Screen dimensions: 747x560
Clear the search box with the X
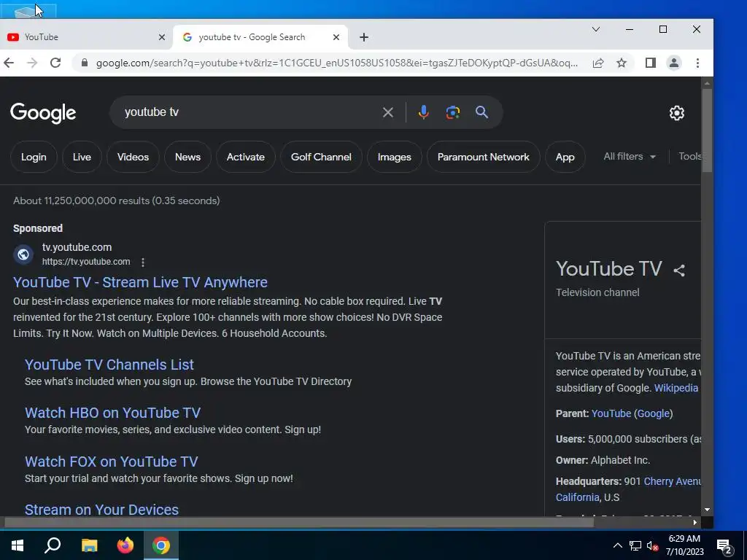388,112
